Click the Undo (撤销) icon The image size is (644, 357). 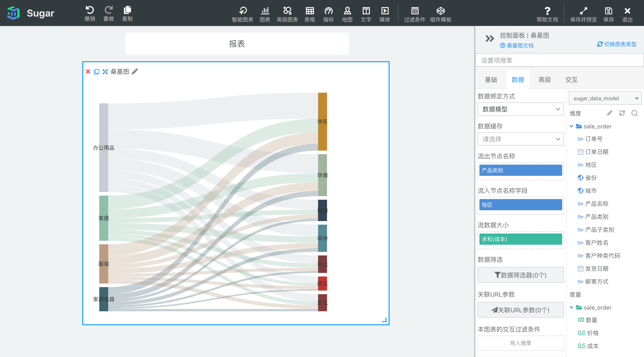click(90, 10)
